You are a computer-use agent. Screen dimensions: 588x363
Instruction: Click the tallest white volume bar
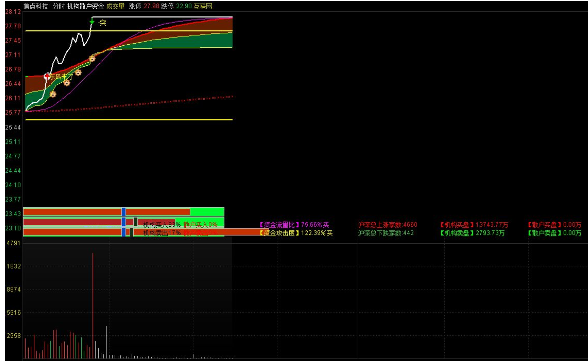coord(106,342)
